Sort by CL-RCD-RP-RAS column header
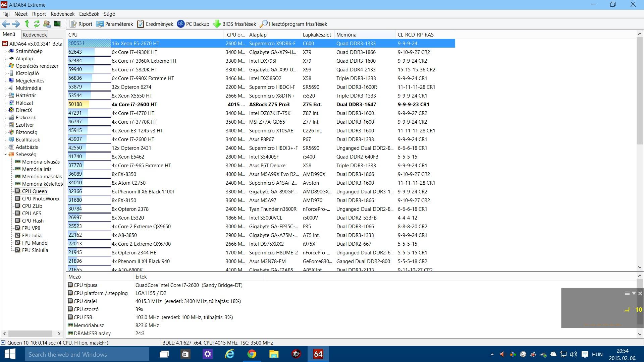The width and height of the screenshot is (644, 362). (x=425, y=35)
